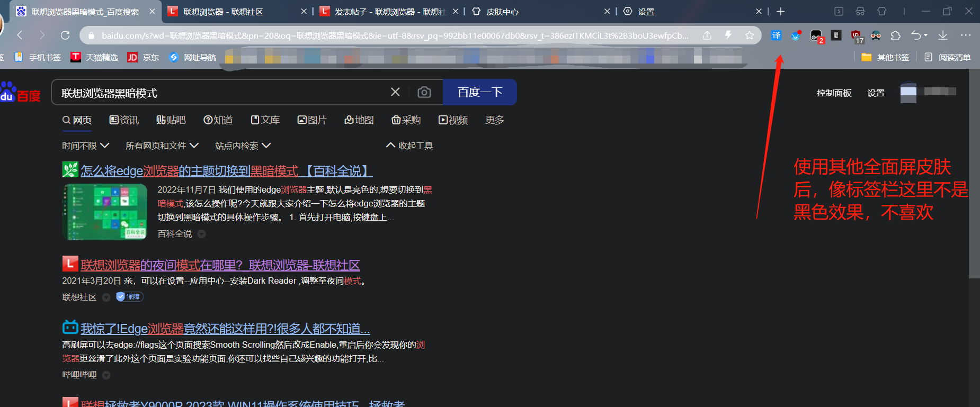
Task: Open uBlock Origin extension showing 17
Action: 857,37
